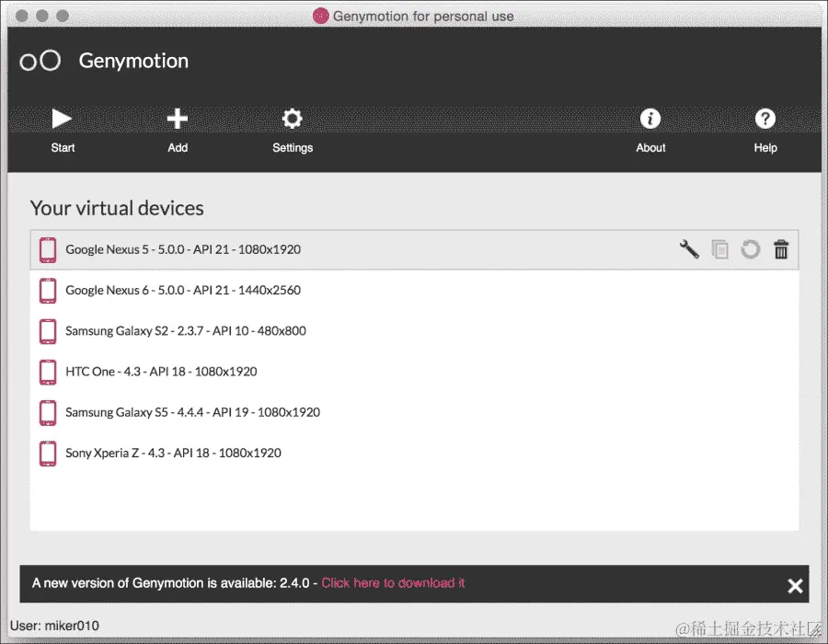Click the Start play icon
This screenshot has height=644, width=828.
[62, 119]
